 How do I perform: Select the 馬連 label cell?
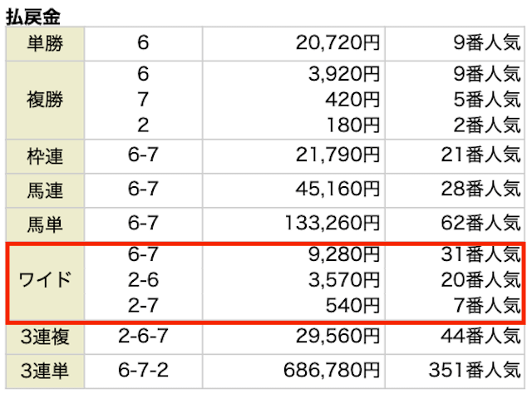pos(45,190)
